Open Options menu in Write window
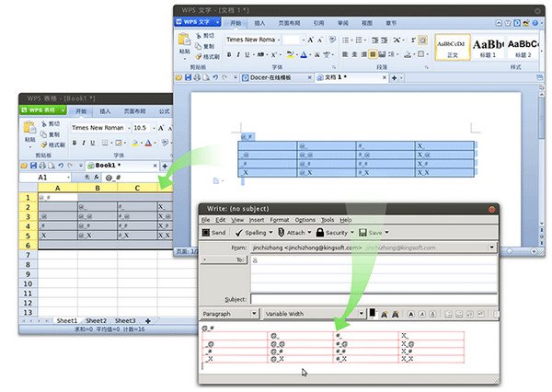This screenshot has width=552, height=392. click(x=305, y=220)
